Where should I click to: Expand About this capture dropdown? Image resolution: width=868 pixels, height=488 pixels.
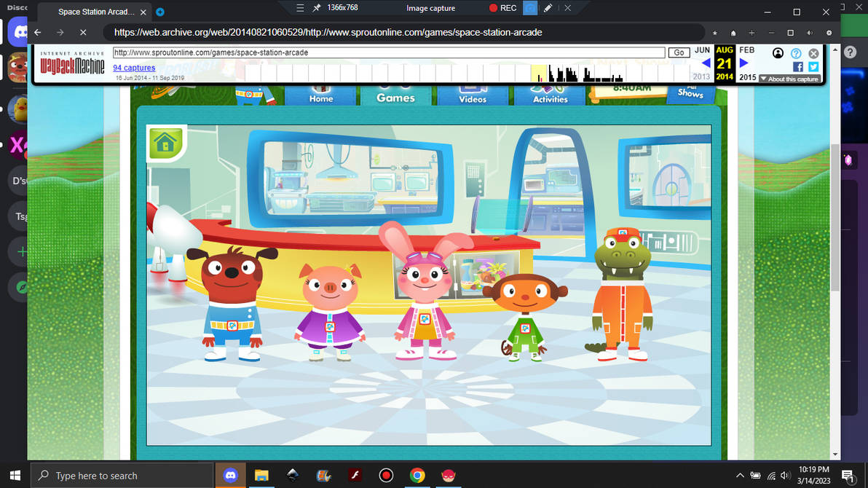[x=789, y=79]
